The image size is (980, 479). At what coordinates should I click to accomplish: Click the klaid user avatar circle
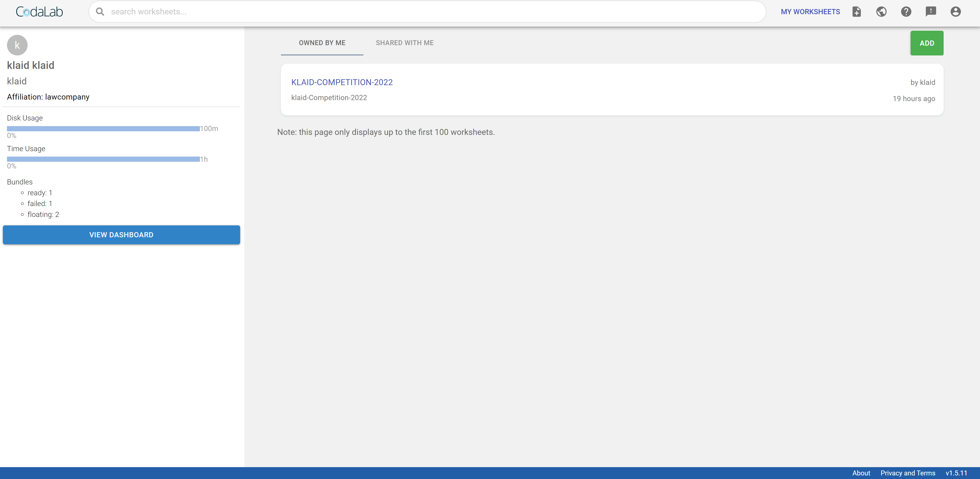point(17,45)
